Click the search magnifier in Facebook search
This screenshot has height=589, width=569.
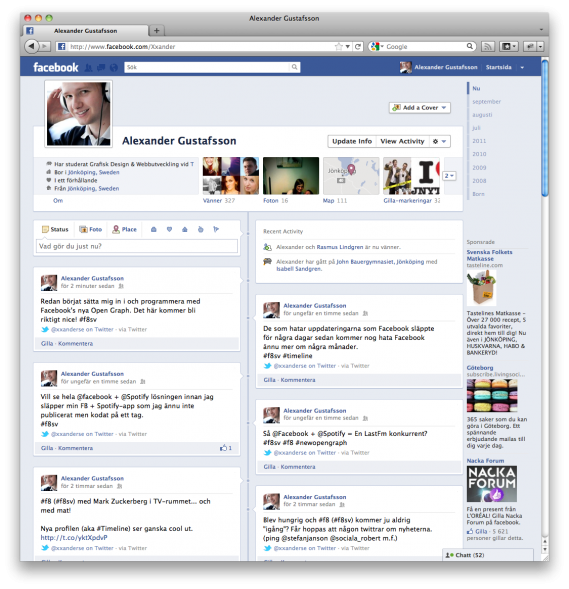[x=294, y=67]
